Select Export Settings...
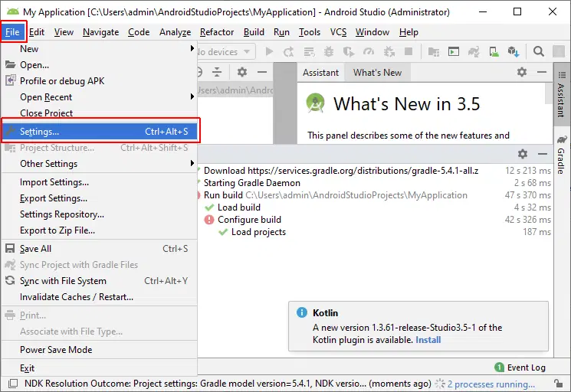This screenshot has height=392, width=571. [100, 198]
